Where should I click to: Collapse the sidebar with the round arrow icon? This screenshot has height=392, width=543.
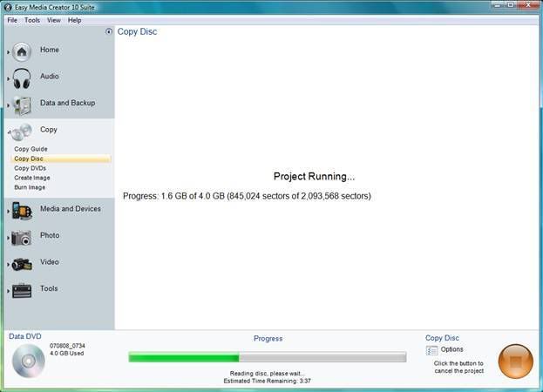tap(109, 31)
